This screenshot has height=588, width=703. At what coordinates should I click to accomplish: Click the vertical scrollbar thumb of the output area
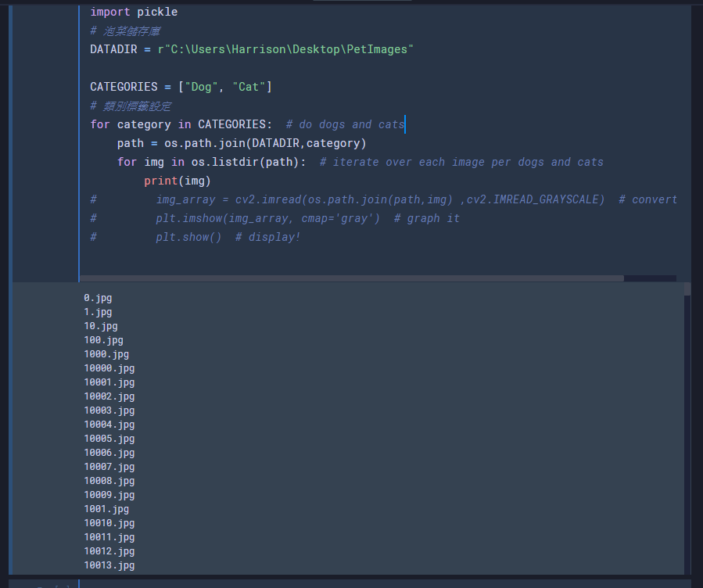tap(687, 289)
